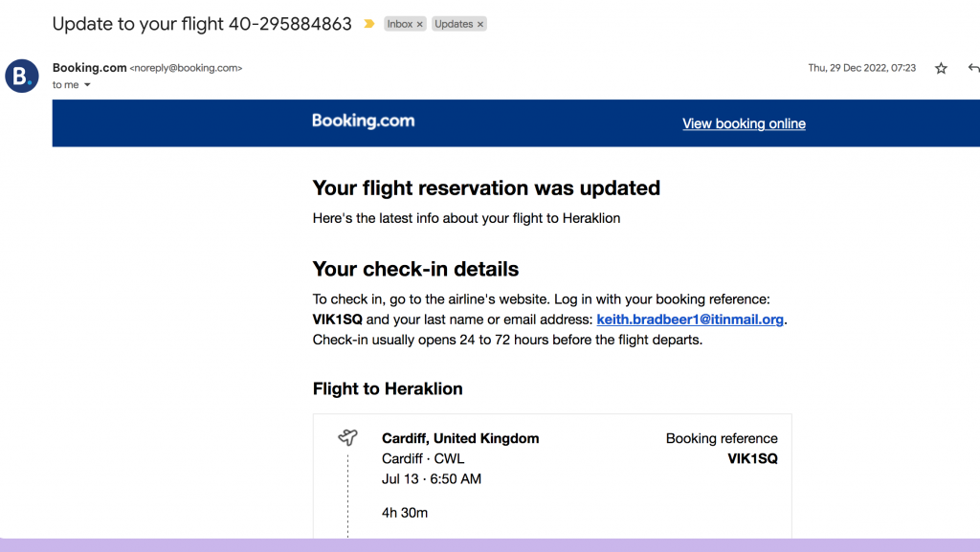Viewport: 980px width, 552px height.
Task: Select the Inbox label tag
Action: 400,24
